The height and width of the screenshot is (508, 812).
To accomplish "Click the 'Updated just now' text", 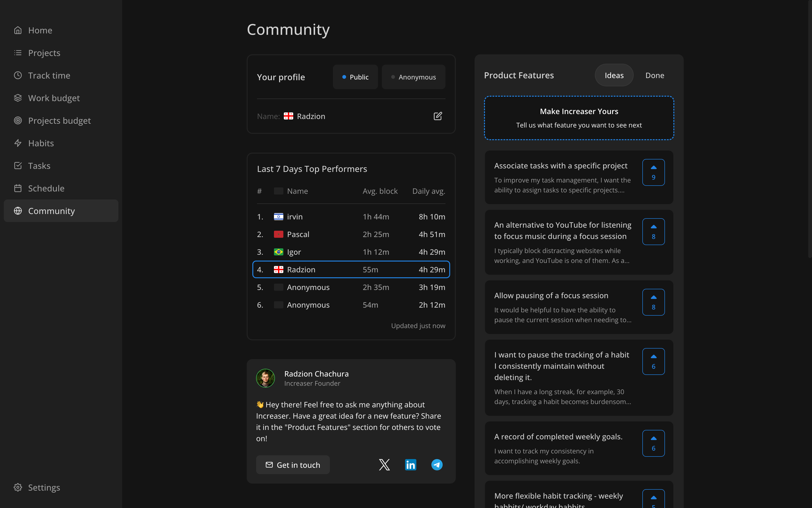I will [418, 325].
